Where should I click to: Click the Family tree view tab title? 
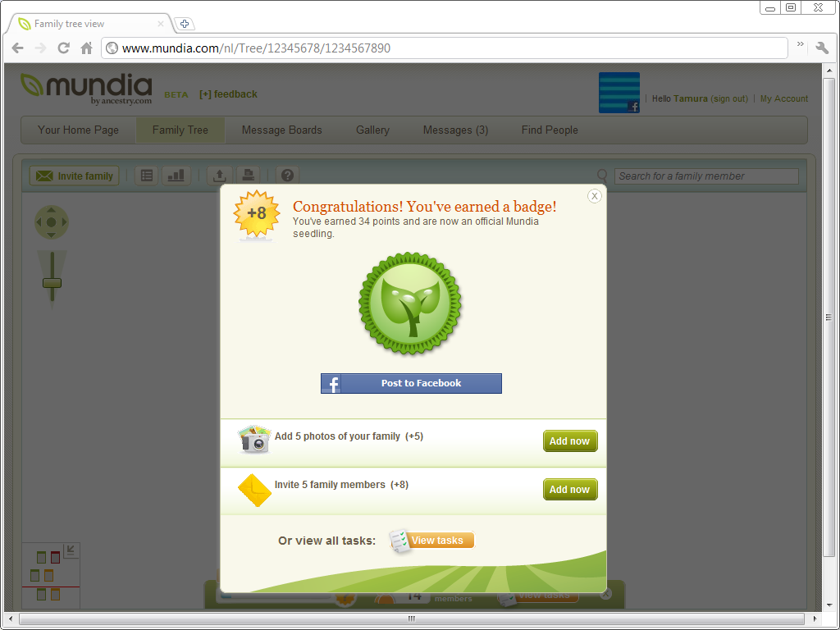(x=69, y=24)
